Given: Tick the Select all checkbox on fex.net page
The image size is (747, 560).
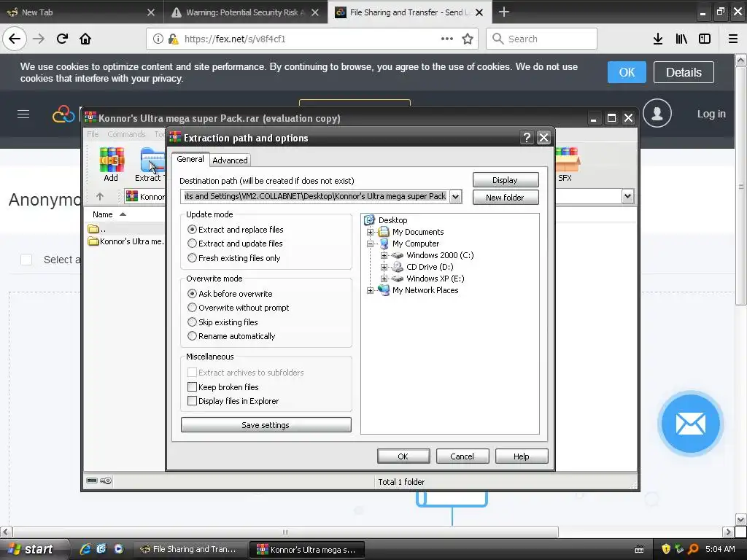Looking at the screenshot, I should point(26,260).
